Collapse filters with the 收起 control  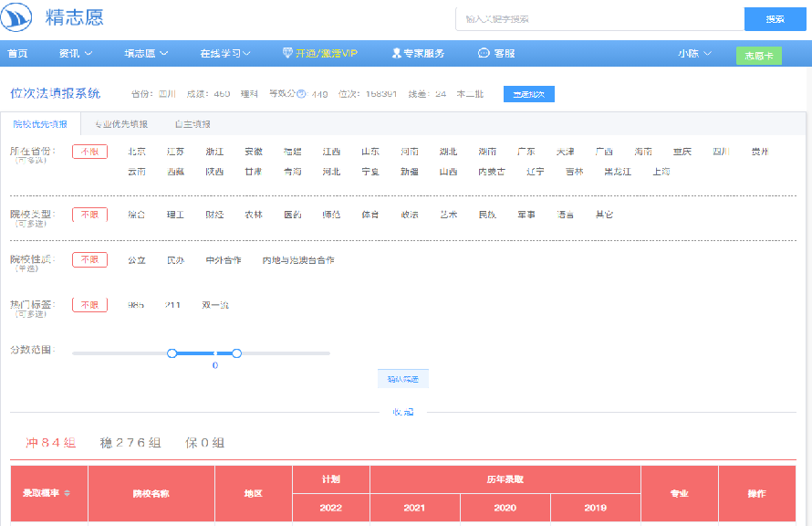click(x=402, y=412)
